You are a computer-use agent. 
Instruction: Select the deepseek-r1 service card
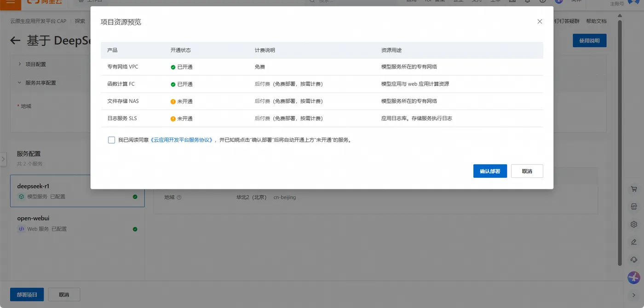77,191
